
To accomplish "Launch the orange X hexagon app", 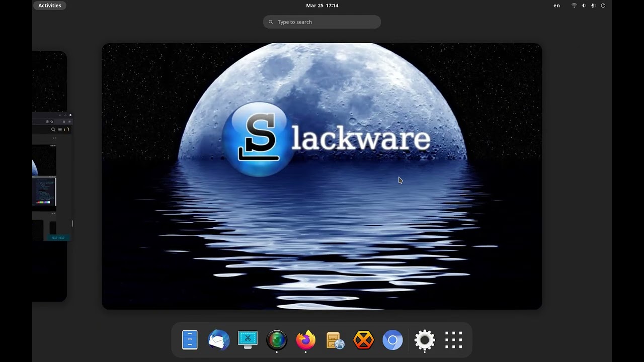I will pyautogui.click(x=364, y=340).
